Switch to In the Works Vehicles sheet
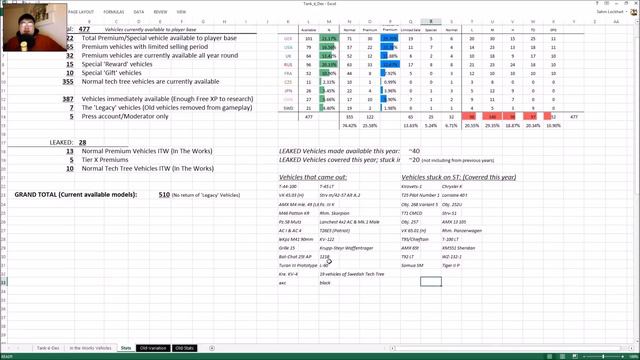640x360 pixels. 90,348
